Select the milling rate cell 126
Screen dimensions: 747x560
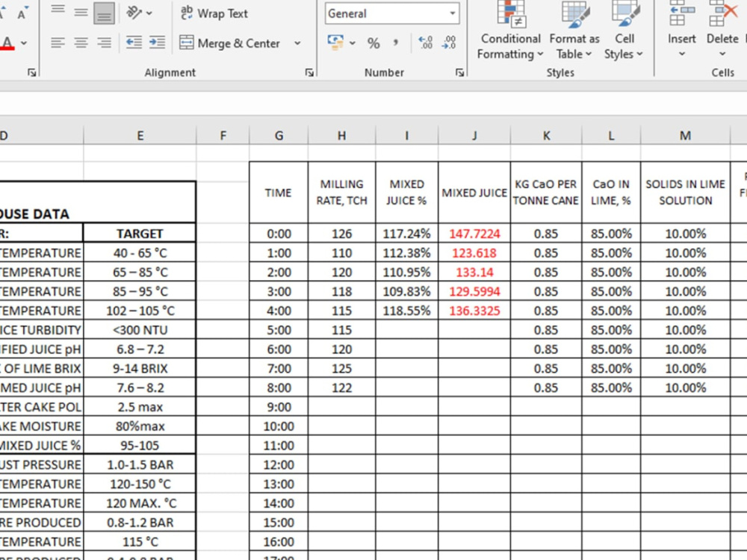click(341, 234)
